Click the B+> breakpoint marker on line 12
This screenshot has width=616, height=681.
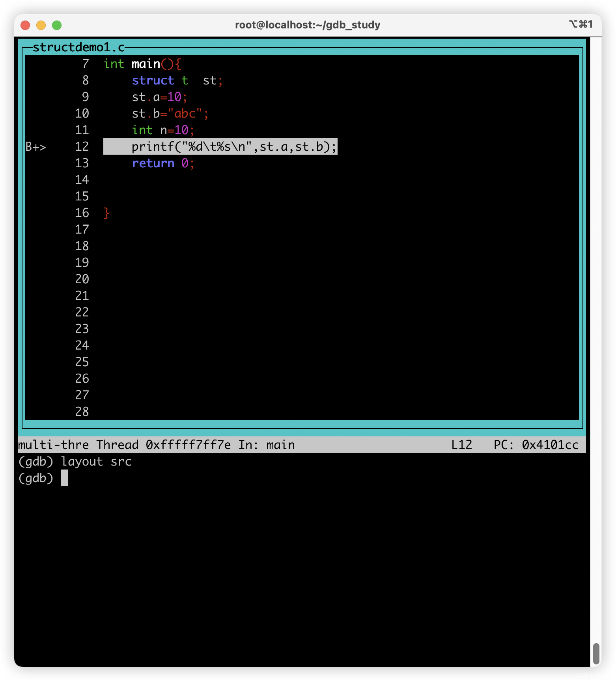tap(36, 147)
